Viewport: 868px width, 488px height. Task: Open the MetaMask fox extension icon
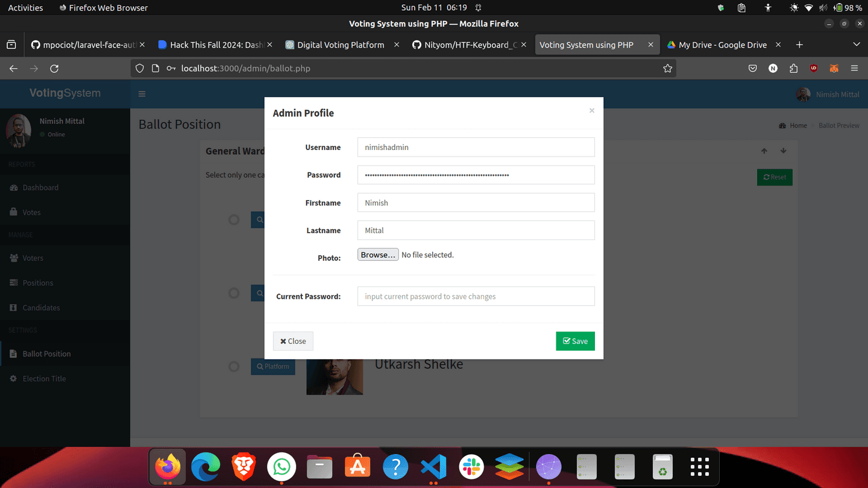point(834,69)
